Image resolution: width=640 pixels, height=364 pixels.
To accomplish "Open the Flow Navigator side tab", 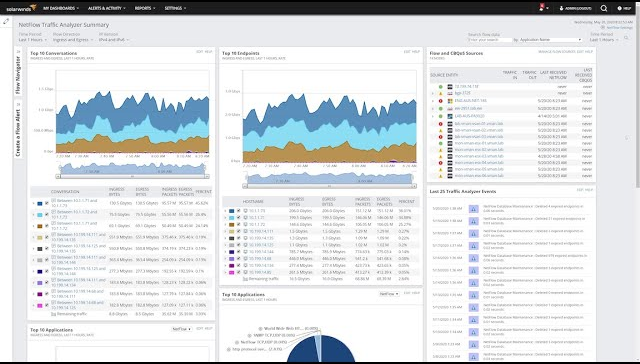I will [18, 72].
